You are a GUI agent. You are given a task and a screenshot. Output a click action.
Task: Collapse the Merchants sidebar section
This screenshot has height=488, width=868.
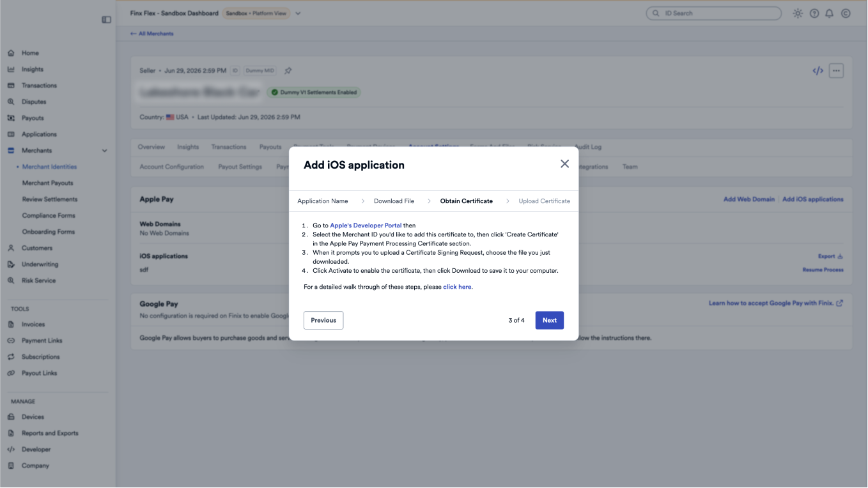(104, 151)
